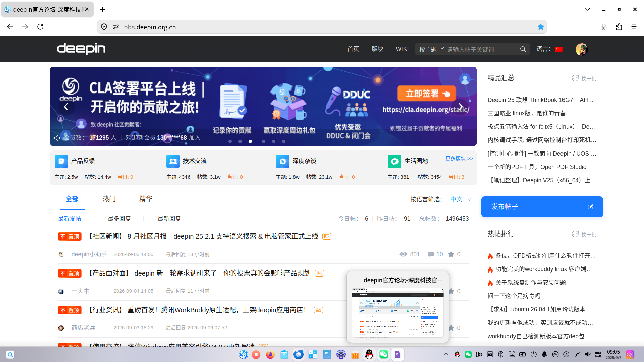Open the power button tray icon
The image size is (644, 362).
[x=533, y=354]
